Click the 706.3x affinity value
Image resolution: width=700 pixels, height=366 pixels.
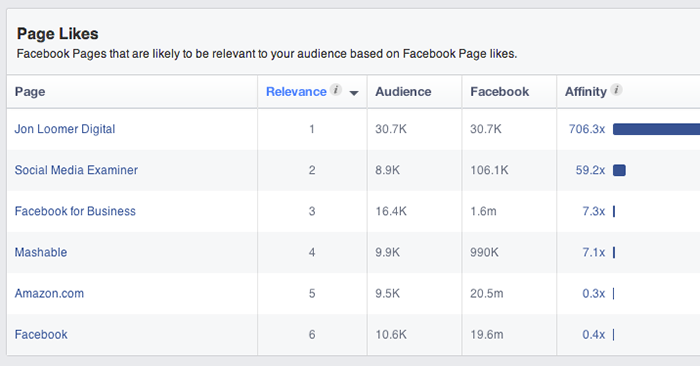click(587, 129)
